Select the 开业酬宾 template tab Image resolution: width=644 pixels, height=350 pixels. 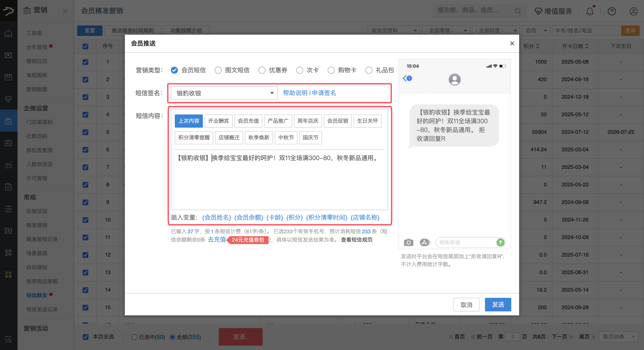click(x=218, y=121)
